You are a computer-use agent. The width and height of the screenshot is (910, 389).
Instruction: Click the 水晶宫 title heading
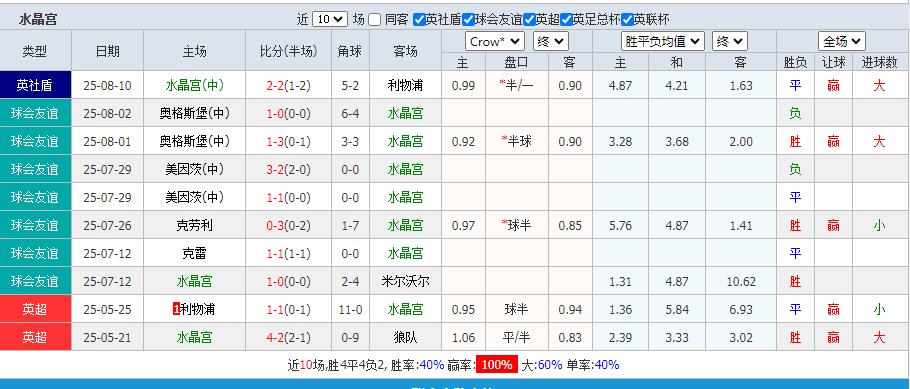coord(38,20)
